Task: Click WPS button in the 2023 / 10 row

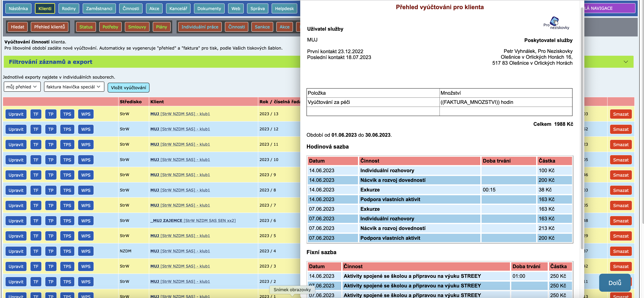Action: [x=86, y=160]
